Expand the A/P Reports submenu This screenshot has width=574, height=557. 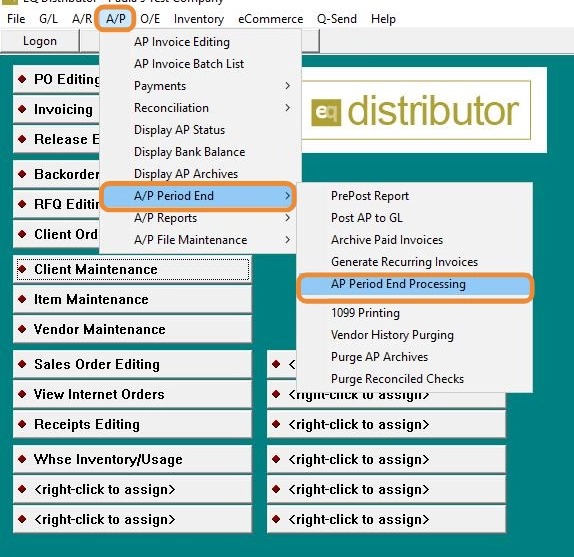198,218
